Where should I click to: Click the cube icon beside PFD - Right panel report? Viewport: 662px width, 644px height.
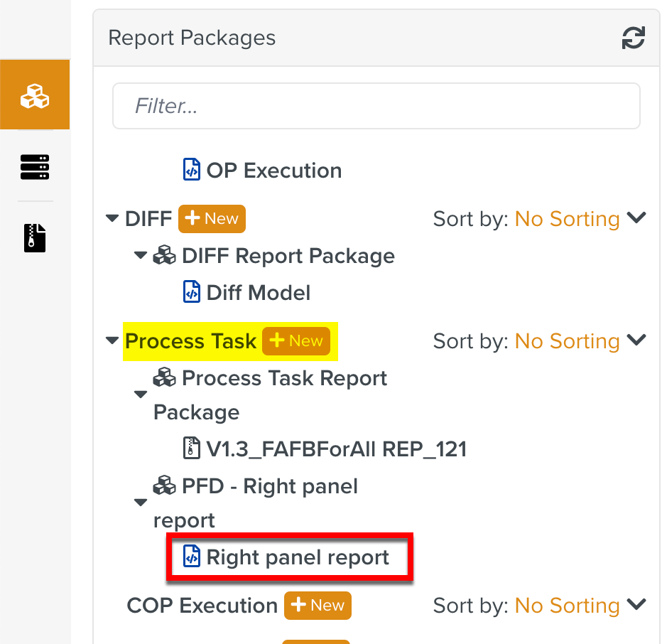(164, 485)
